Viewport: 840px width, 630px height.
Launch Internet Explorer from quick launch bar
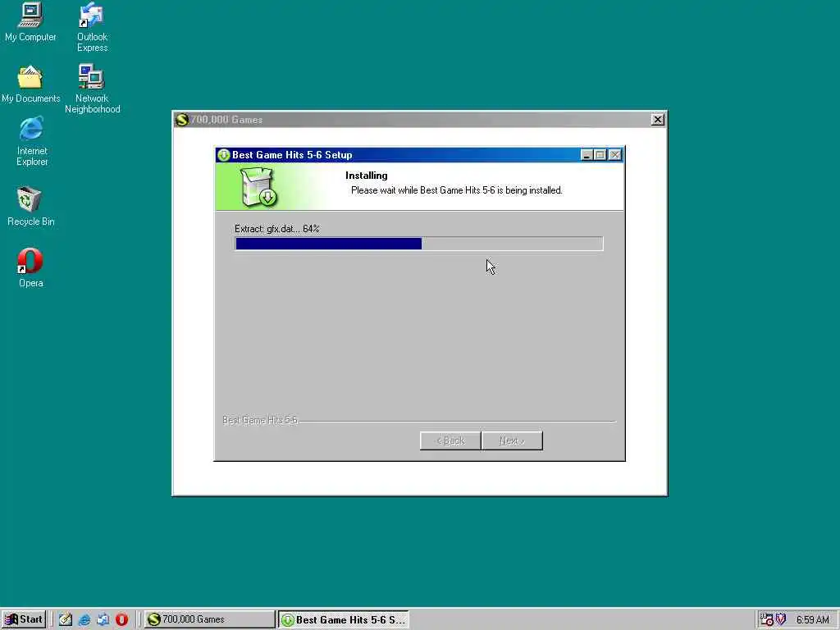(84, 619)
